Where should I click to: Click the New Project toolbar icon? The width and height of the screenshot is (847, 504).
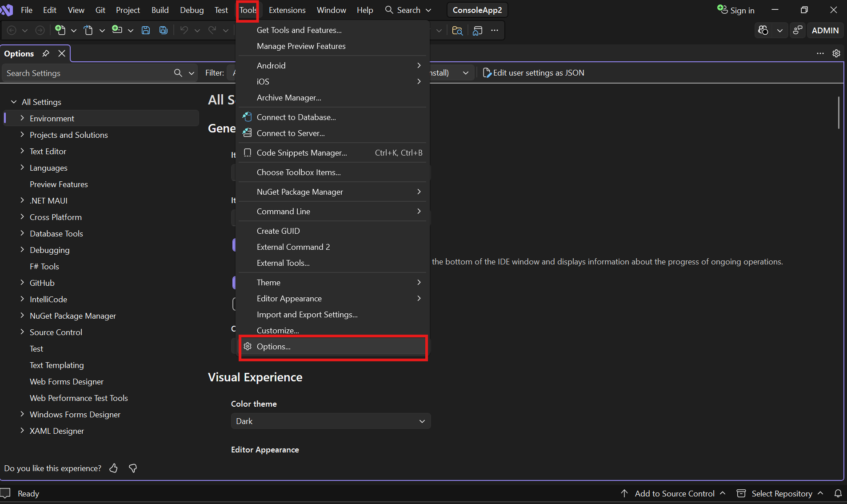60,30
